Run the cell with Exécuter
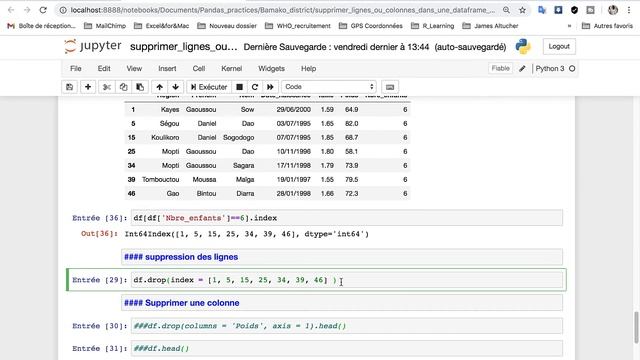The width and height of the screenshot is (640, 360). 209,87
